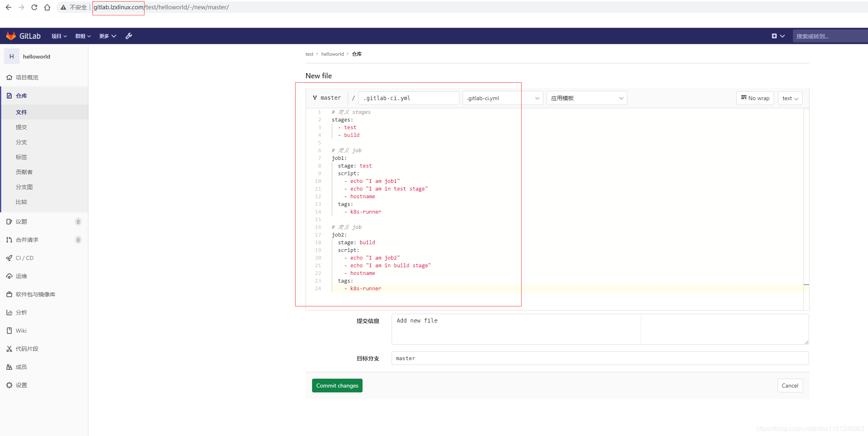
Task: Select the members icon in sidebar
Action: pos(9,367)
